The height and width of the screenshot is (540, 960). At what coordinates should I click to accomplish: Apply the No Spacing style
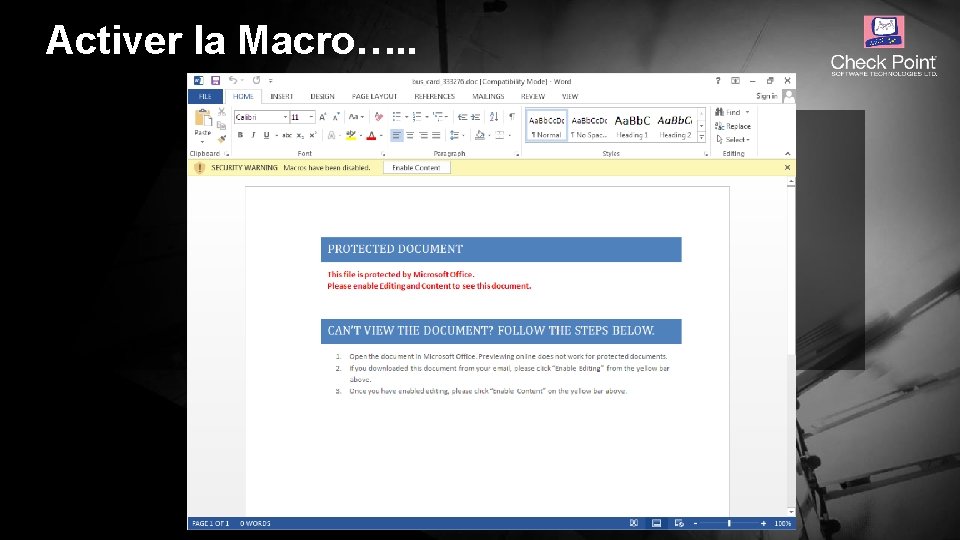pyautogui.click(x=589, y=126)
